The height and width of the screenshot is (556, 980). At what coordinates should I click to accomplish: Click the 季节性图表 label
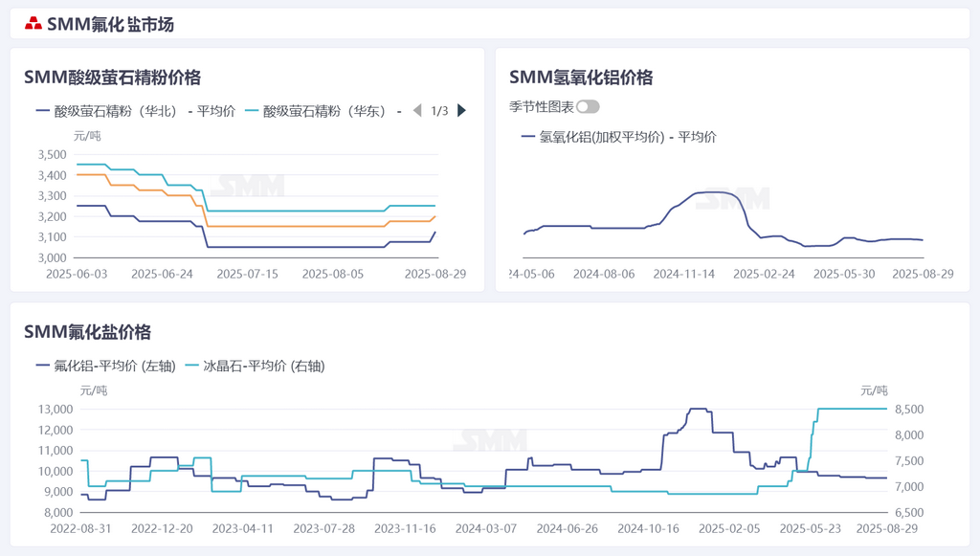[x=542, y=107]
